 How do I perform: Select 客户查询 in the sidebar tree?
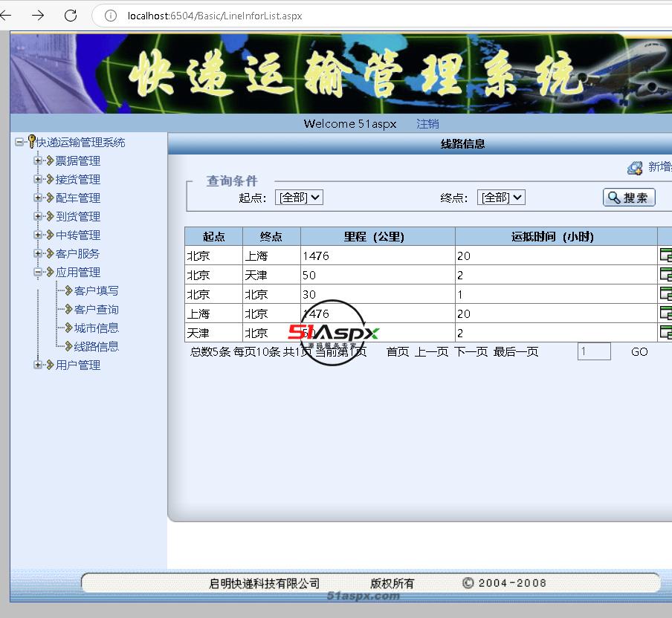tap(96, 309)
